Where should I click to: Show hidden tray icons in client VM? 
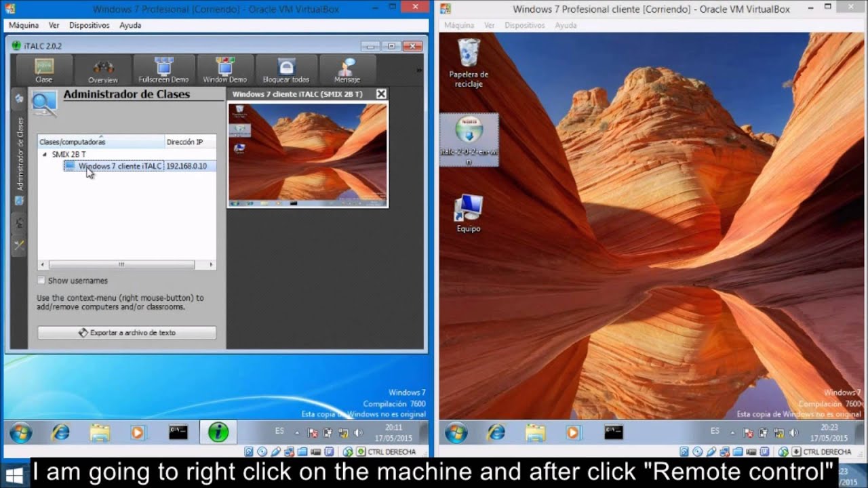(732, 432)
